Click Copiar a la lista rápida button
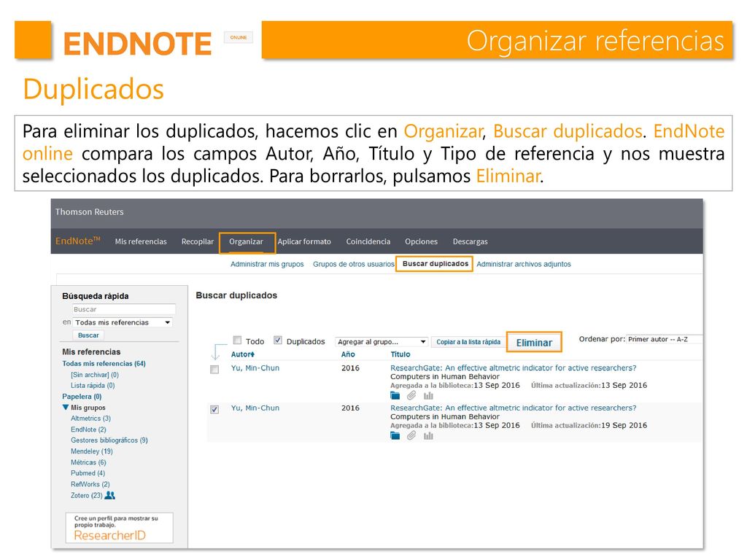This screenshot has height=560, width=747. [468, 342]
